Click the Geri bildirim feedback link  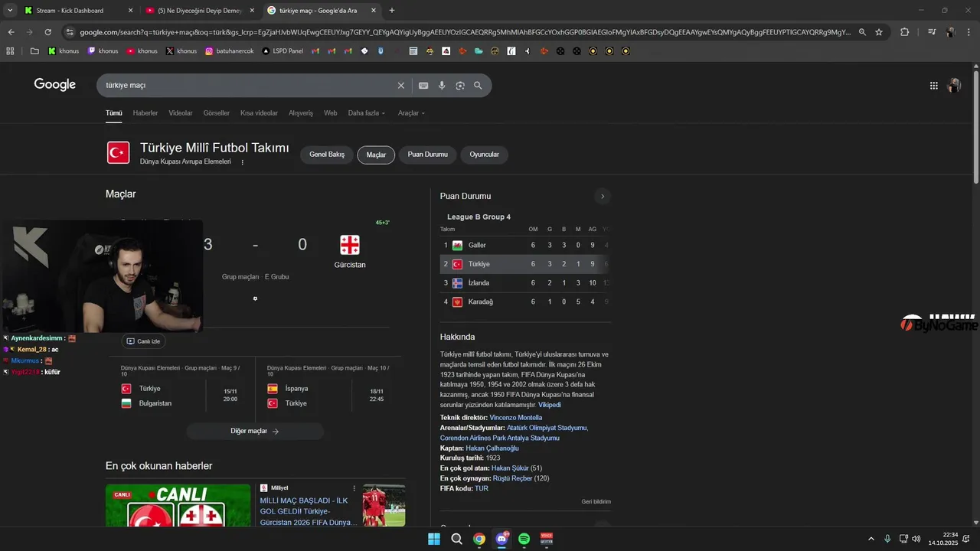click(596, 502)
